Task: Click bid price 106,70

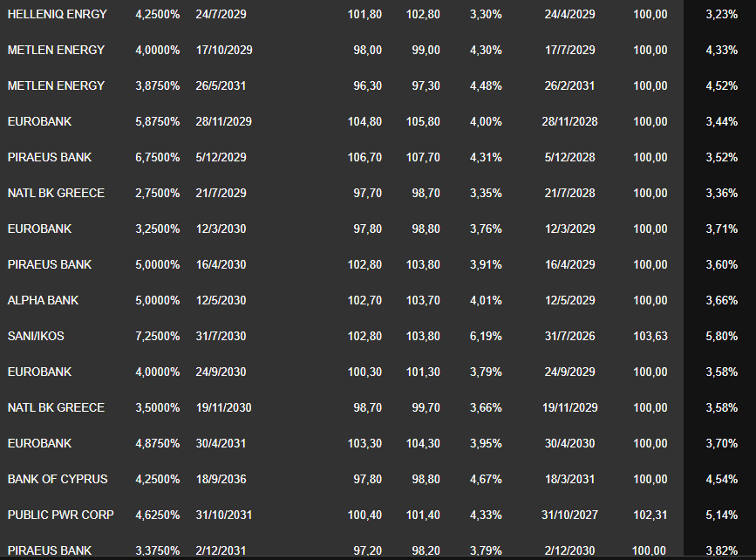Action: (364, 157)
